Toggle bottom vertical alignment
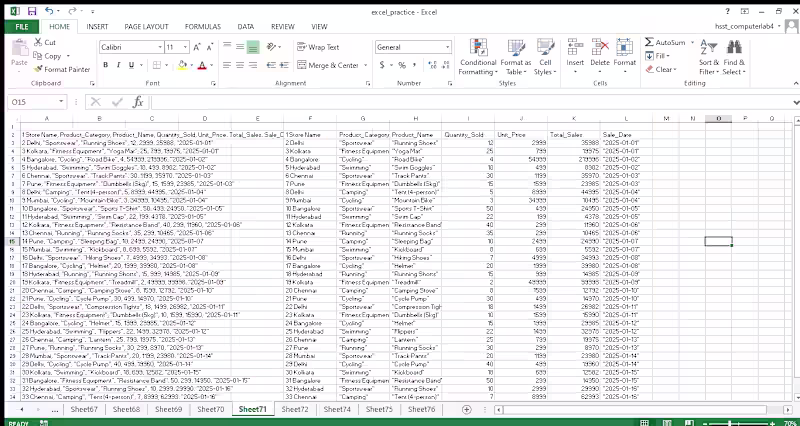 coord(253,47)
